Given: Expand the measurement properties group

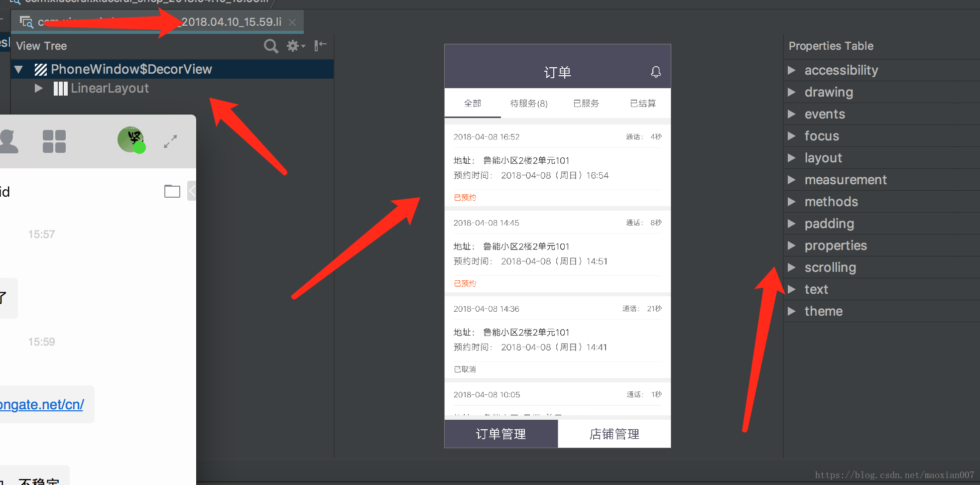Looking at the screenshot, I should [x=791, y=180].
